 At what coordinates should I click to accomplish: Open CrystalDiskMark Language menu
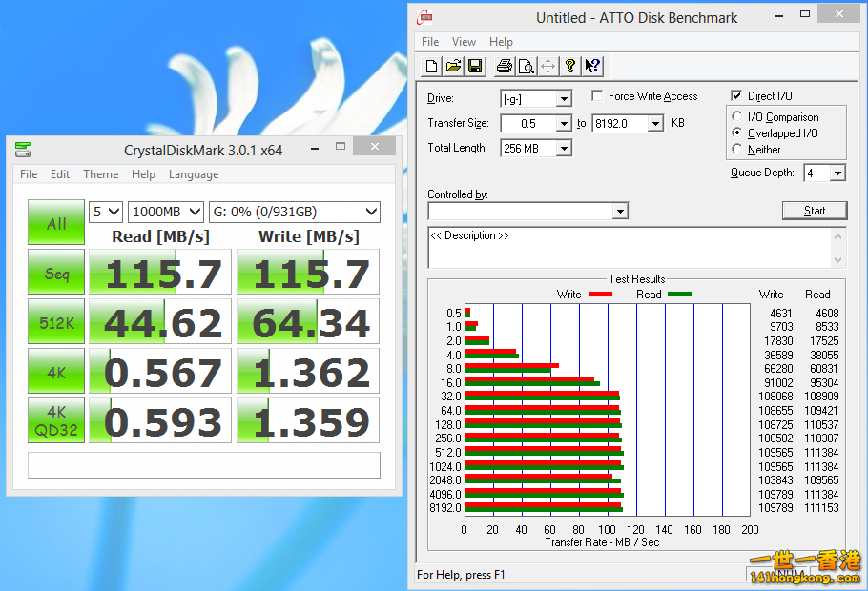pos(194,174)
